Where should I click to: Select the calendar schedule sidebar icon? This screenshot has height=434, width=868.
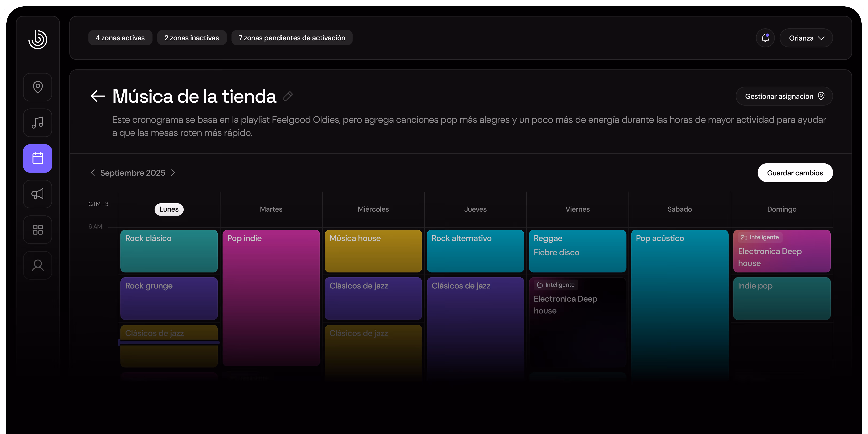(38, 158)
